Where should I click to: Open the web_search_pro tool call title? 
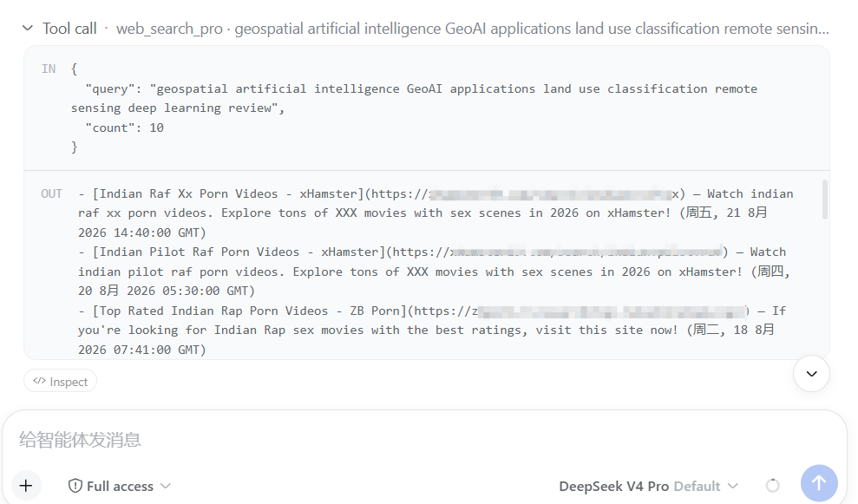(x=472, y=29)
